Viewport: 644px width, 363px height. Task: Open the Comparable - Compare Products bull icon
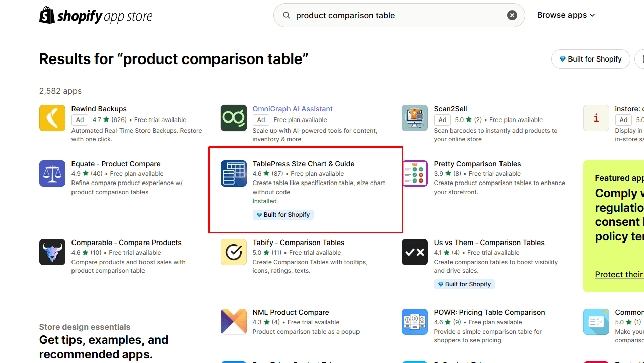(52, 252)
